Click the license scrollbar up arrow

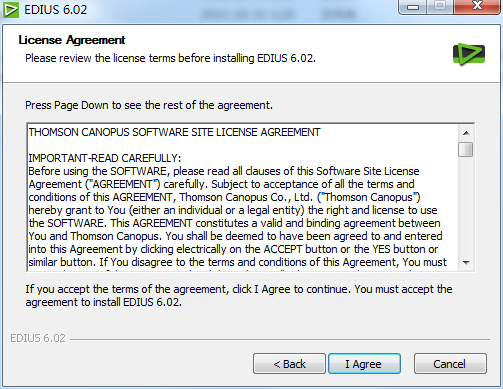[466, 133]
